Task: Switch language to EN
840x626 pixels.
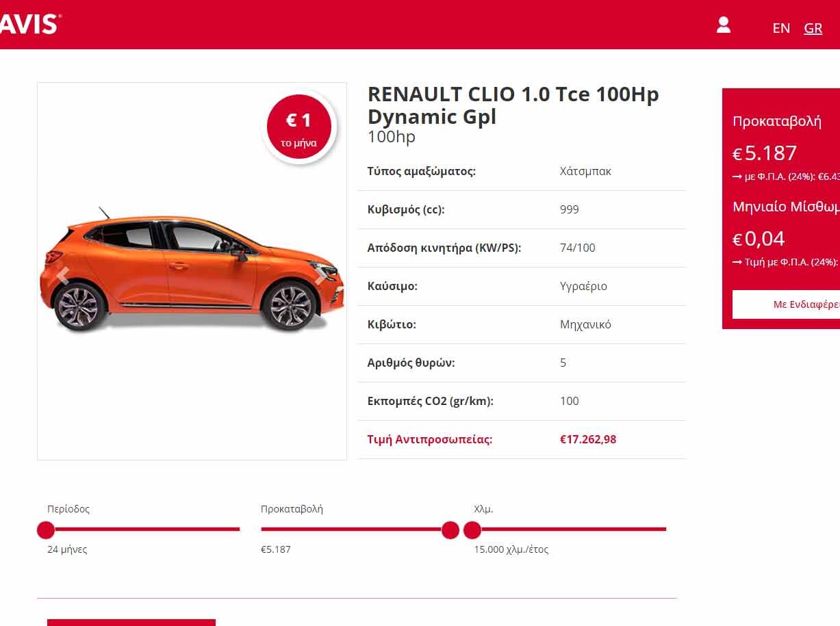Action: 781,28
